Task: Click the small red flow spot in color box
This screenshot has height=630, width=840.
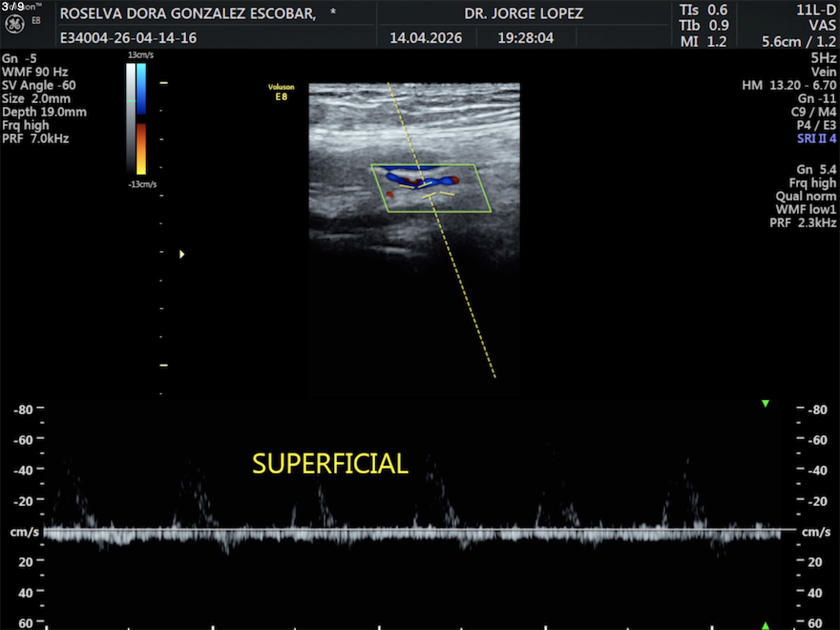Action: tap(390, 194)
